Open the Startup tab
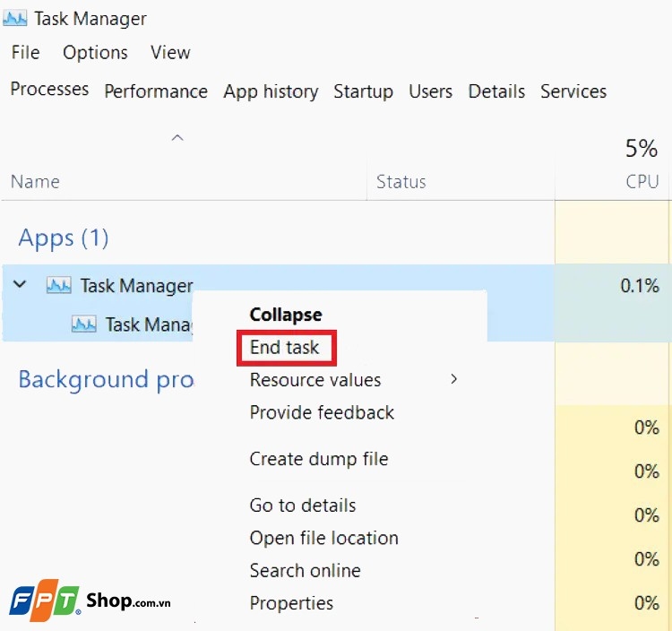Screen dimensions: 672x631 (x=363, y=91)
